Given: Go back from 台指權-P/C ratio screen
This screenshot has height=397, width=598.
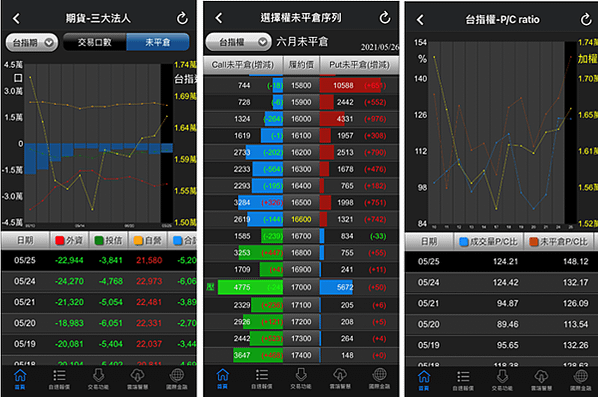Looking at the screenshot, I should pos(420,19).
